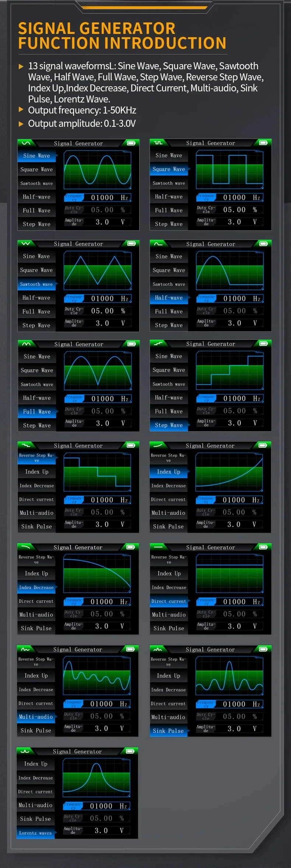291x868 pixels.
Task: Click half-wave icon in Half-wave screen header
Action: point(158,244)
